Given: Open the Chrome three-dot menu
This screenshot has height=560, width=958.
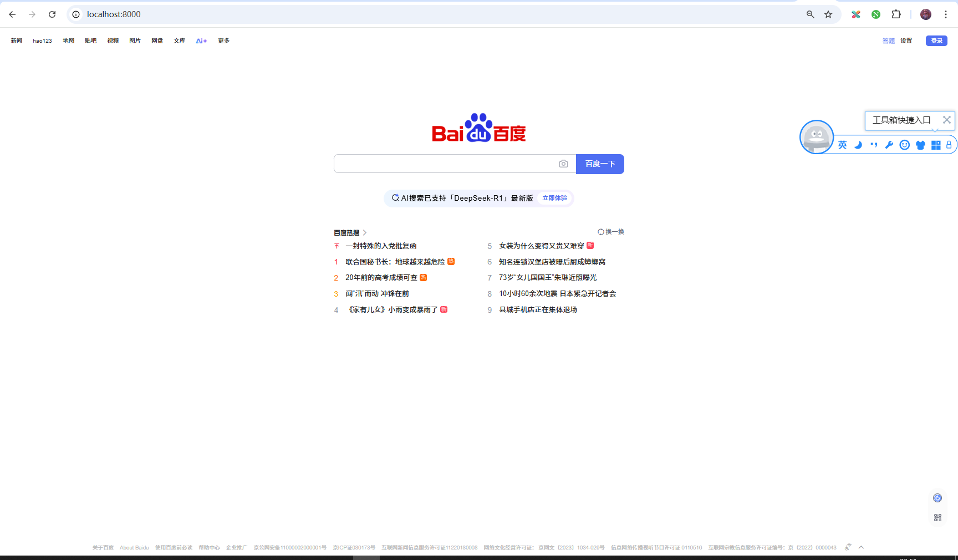Looking at the screenshot, I should point(946,14).
